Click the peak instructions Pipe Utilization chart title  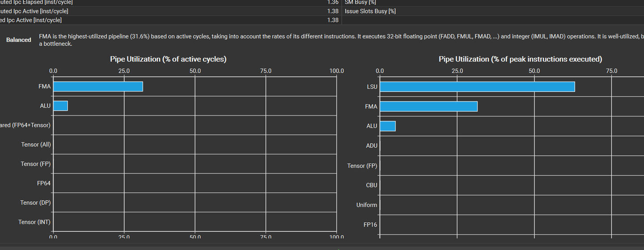(520, 59)
